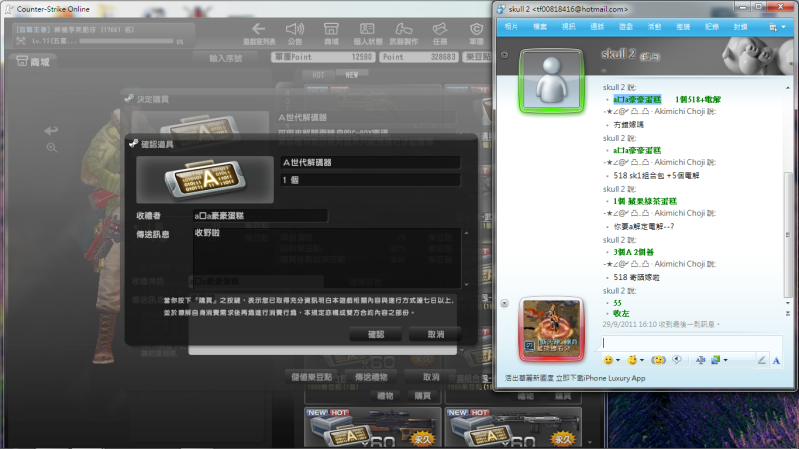
Task: Click 封鎖 block in Messenger toolbar
Action: 740,27
